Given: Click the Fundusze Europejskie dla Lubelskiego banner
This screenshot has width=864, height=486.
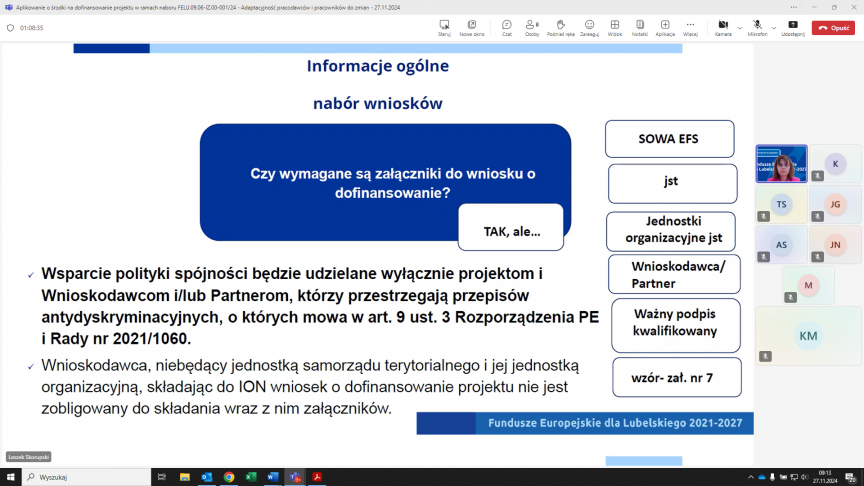Looking at the screenshot, I should [x=585, y=423].
